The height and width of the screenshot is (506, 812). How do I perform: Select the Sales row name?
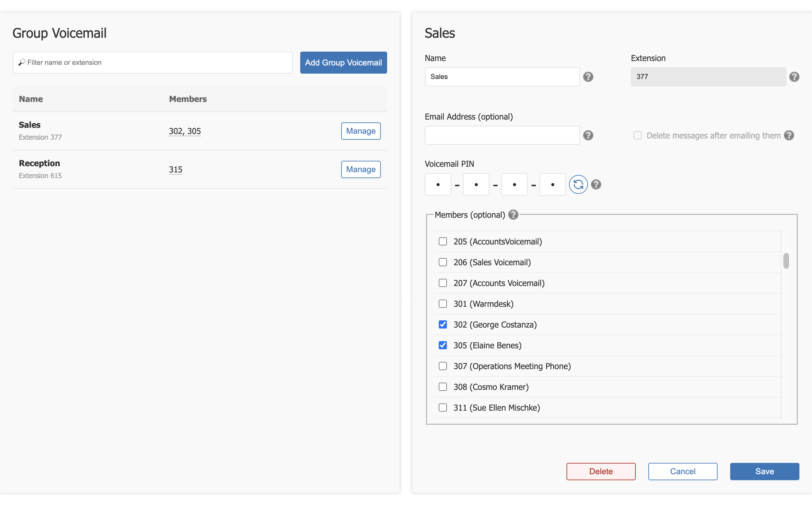coord(30,125)
